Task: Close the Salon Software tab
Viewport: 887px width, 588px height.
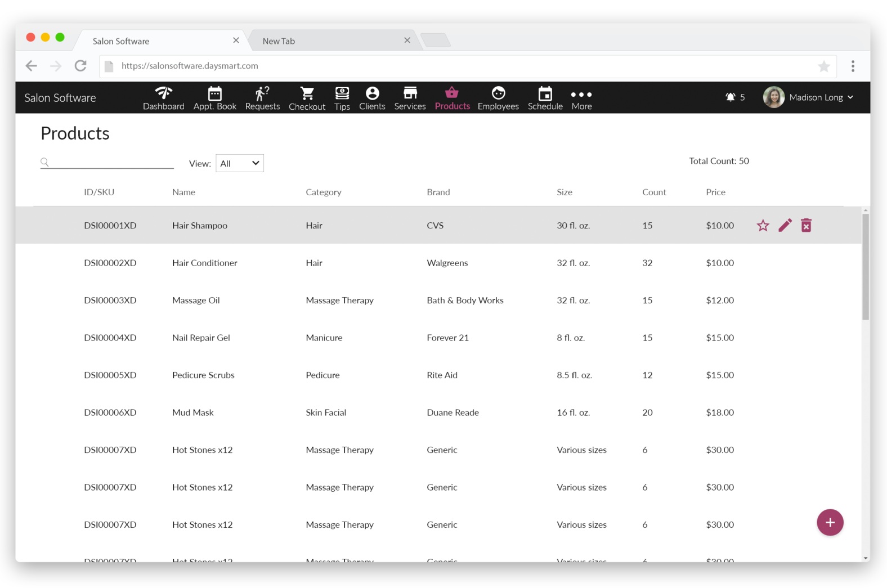Action: click(236, 40)
